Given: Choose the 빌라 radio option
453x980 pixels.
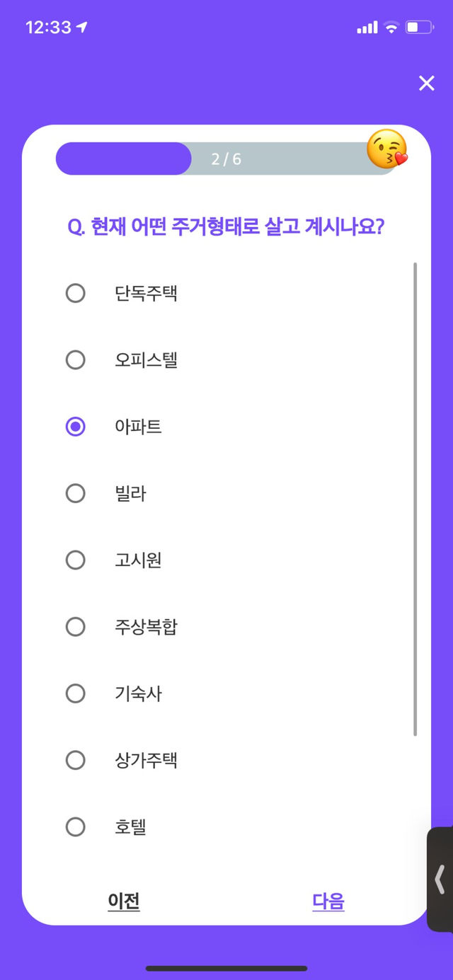Looking at the screenshot, I should tap(76, 493).
